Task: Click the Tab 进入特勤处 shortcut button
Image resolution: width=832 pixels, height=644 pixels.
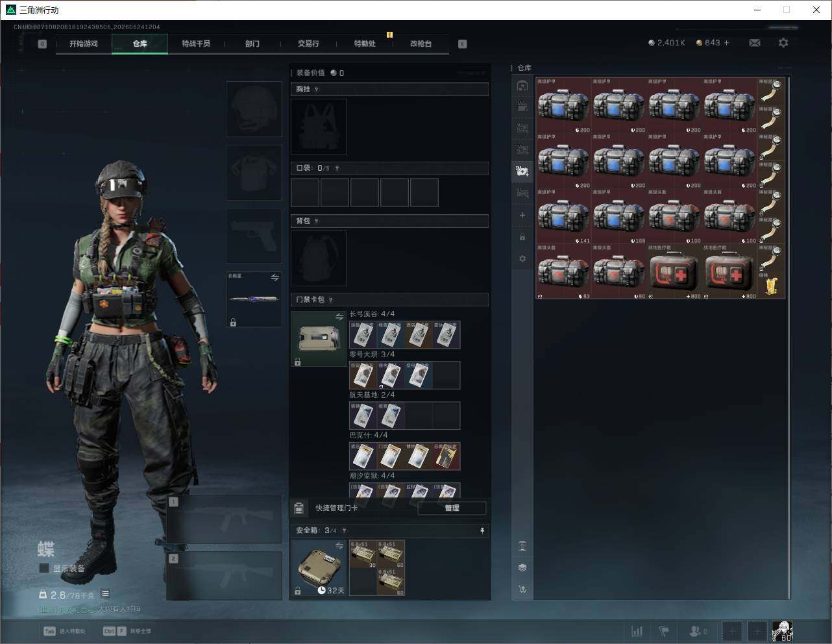Action: 64,631
